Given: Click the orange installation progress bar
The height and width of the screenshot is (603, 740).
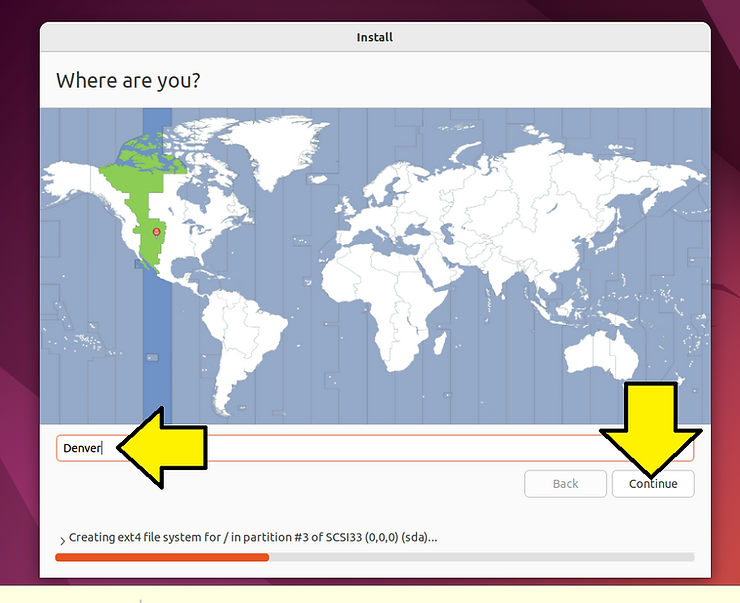Looking at the screenshot, I should [161, 557].
